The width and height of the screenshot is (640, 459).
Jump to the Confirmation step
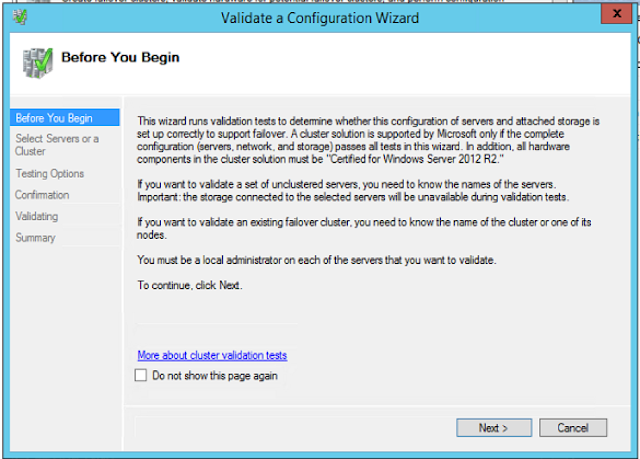(42, 195)
